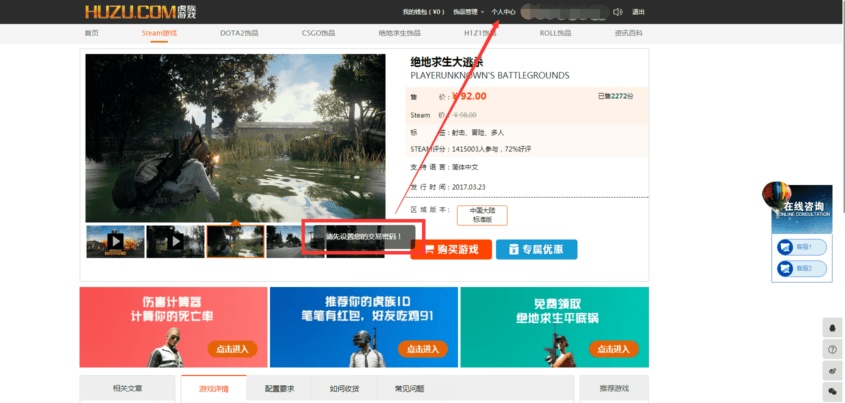Screen dimensions: 845x403
Task: Open DOTA2饰品 nav item
Action: 239,33
